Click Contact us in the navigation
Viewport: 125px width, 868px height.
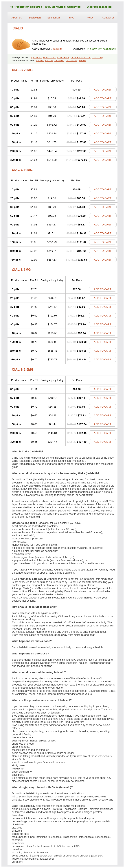[108, 18]
